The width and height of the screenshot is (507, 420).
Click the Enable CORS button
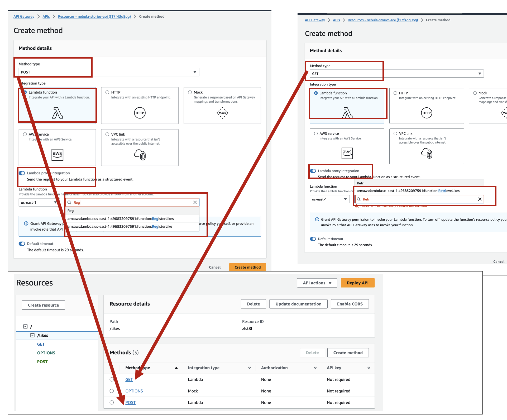point(350,304)
